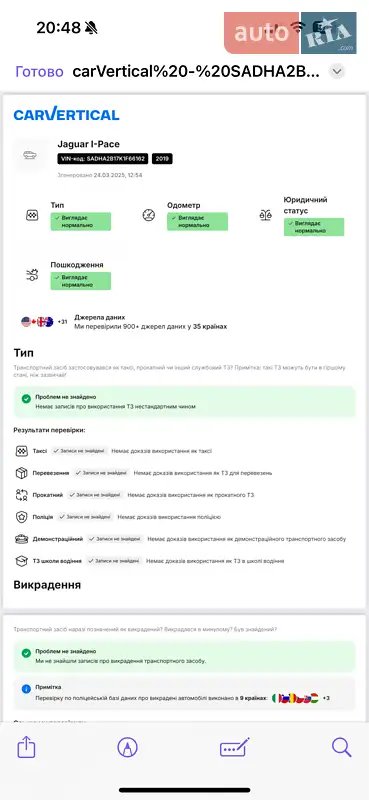Tap the Готово button
The image size is (369, 800).
pos(40,72)
